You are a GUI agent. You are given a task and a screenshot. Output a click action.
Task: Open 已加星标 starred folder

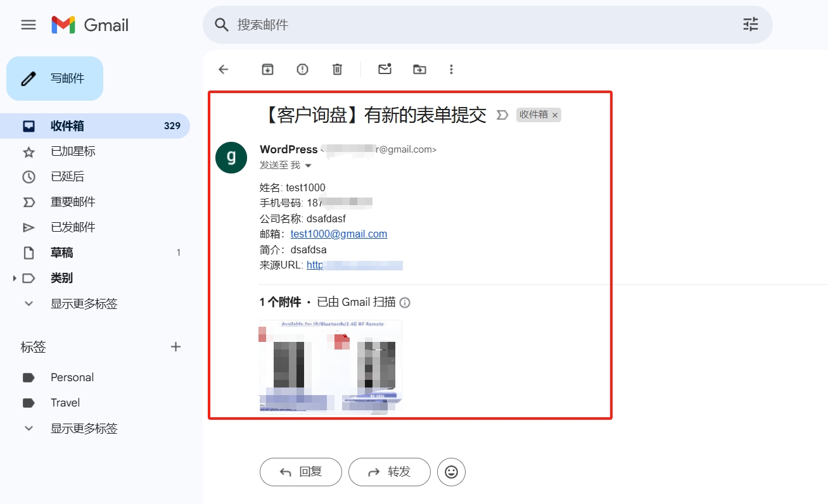click(95, 151)
